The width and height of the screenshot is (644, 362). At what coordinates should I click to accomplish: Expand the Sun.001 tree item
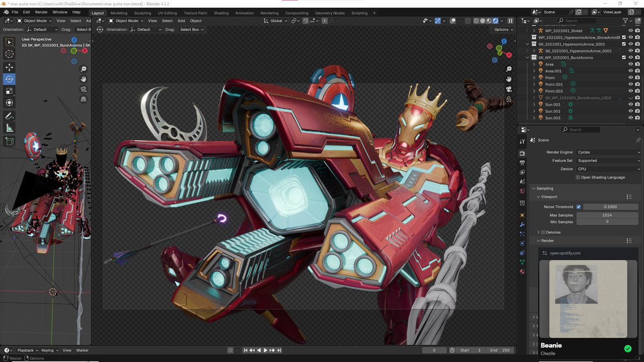[x=534, y=105]
